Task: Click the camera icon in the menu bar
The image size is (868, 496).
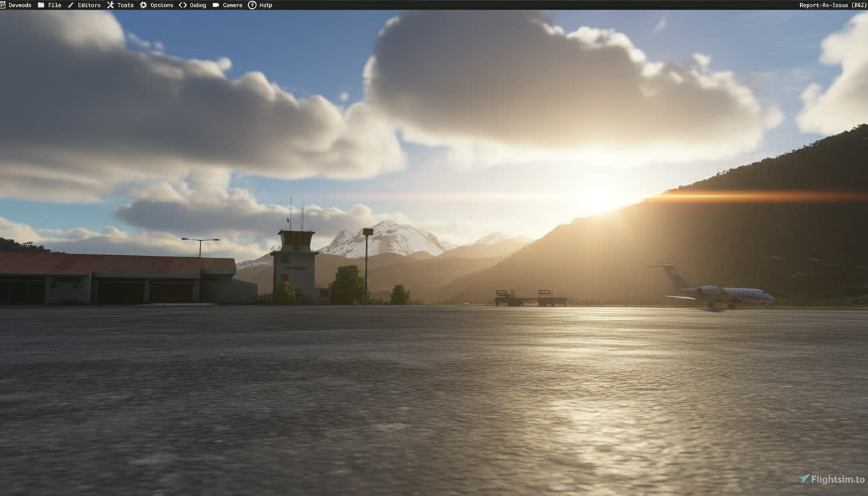Action: click(216, 5)
